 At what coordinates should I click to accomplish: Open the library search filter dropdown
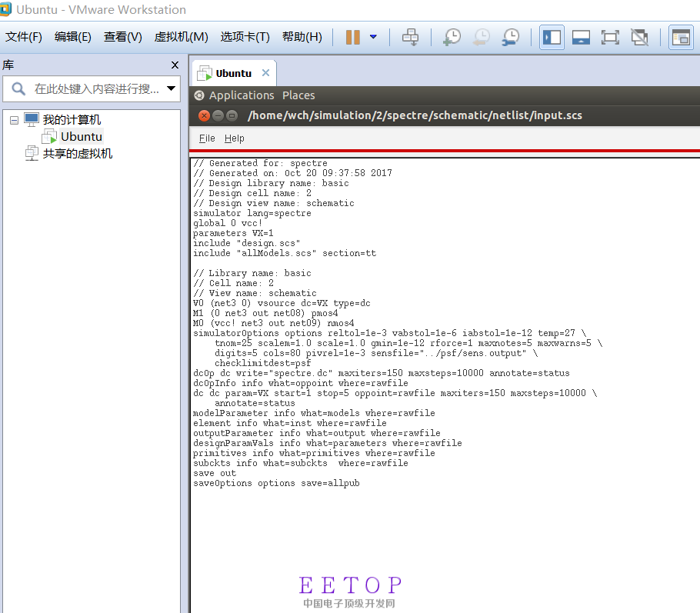[171, 88]
